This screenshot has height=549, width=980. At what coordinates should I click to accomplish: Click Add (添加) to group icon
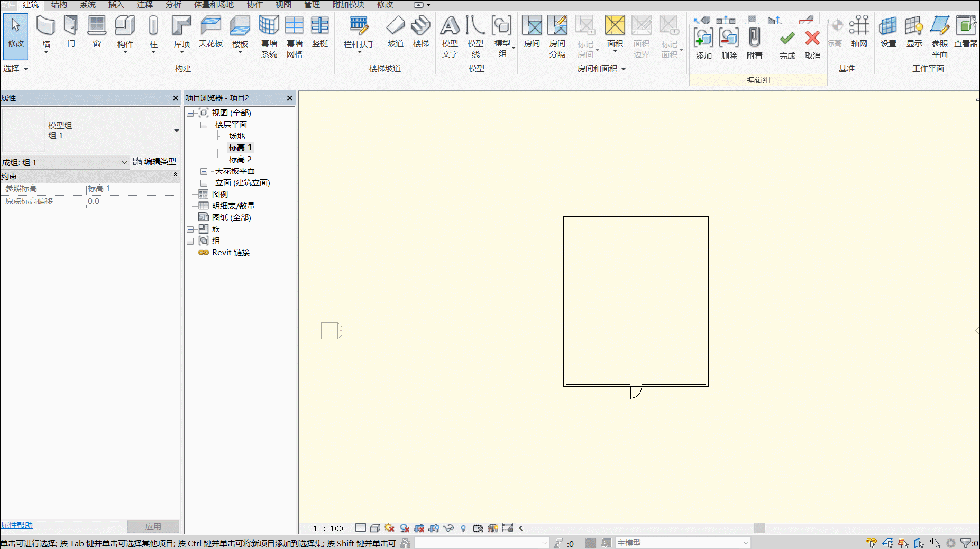(x=703, y=43)
